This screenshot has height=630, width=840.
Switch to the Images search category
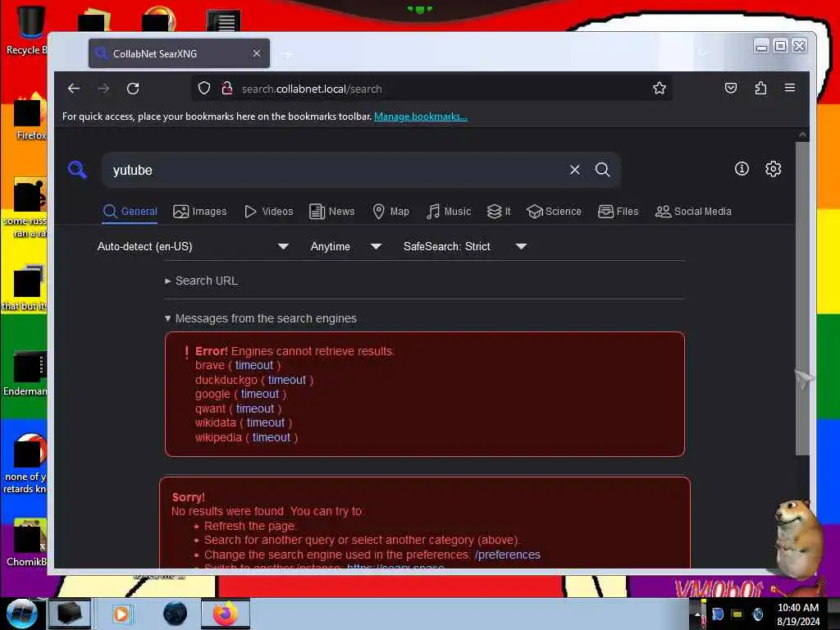tap(200, 212)
